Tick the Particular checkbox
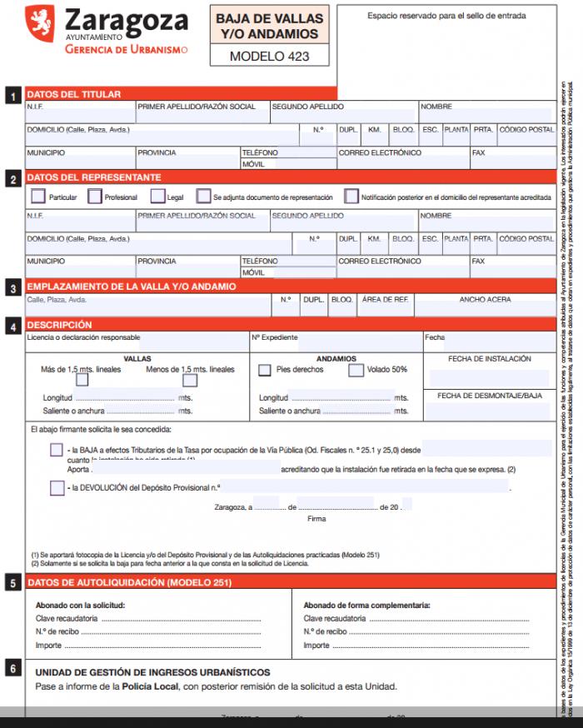583x728 pixels. click(x=38, y=197)
